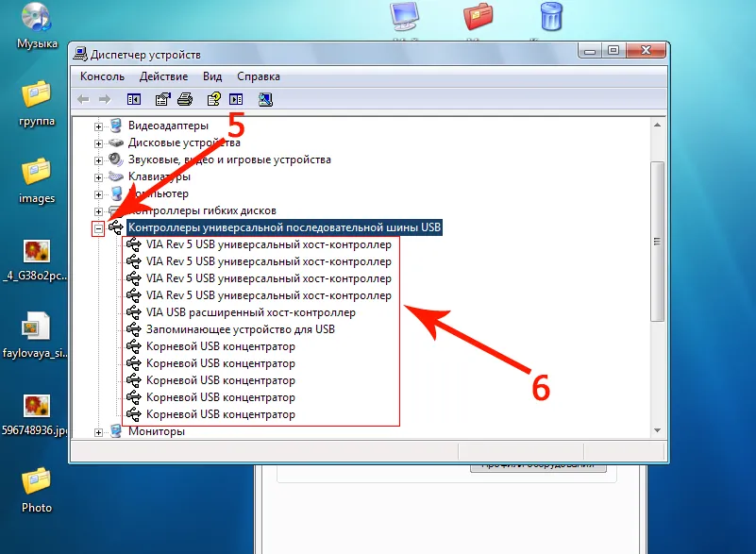756x554 pixels.
Task: Click the Forward arrow in the toolbar
Action: 105,99
